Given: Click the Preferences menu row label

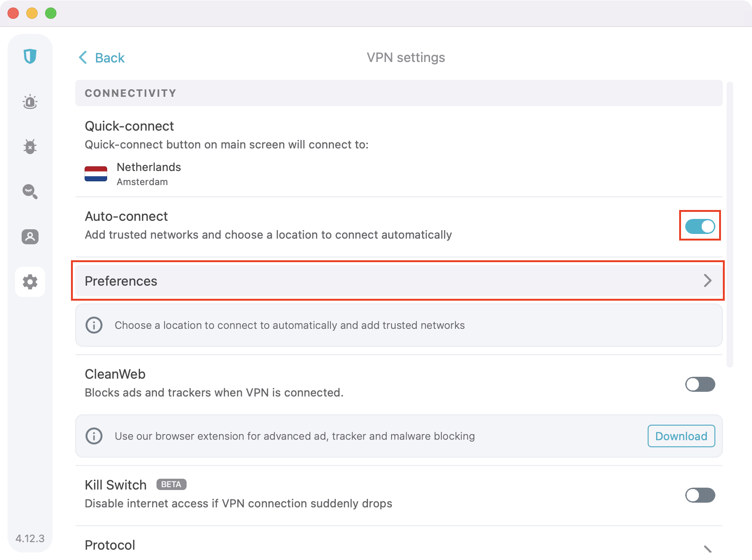Looking at the screenshot, I should pos(121,281).
